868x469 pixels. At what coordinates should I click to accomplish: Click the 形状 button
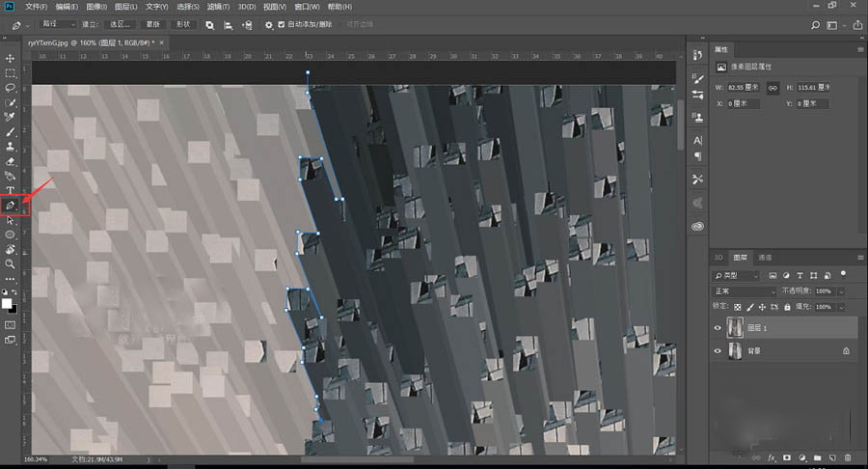183,24
